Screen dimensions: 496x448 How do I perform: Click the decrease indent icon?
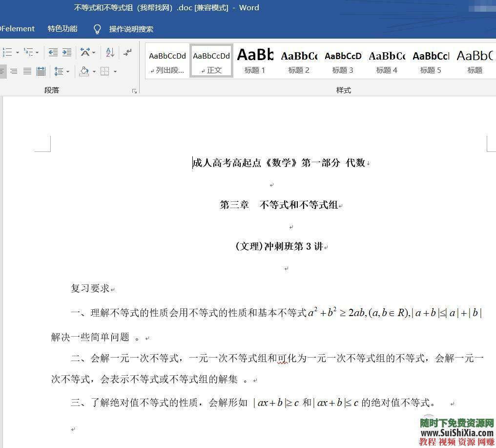pos(53,52)
